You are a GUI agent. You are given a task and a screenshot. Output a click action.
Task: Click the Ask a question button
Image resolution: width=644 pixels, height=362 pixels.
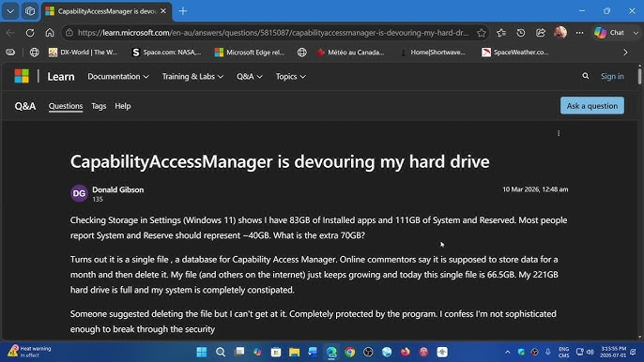591,105
